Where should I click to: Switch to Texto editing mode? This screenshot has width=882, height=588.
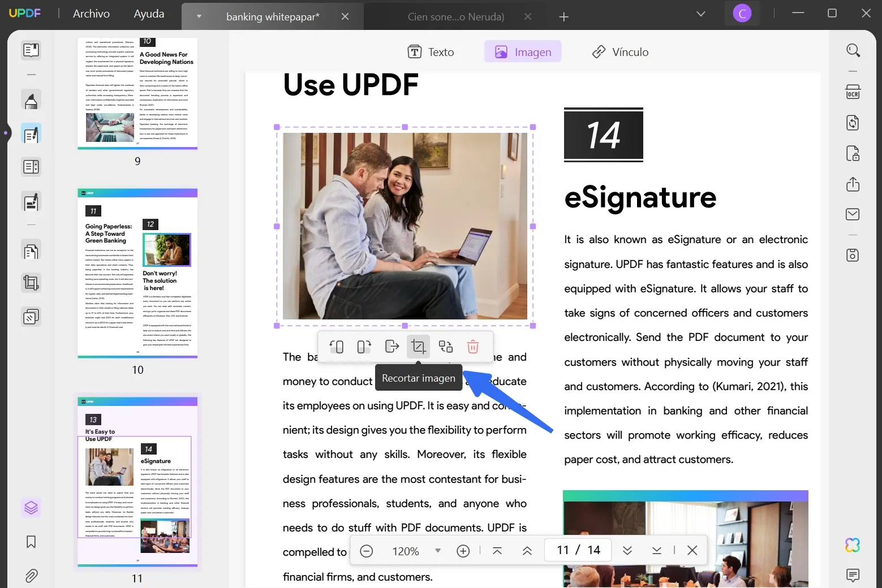click(x=431, y=52)
